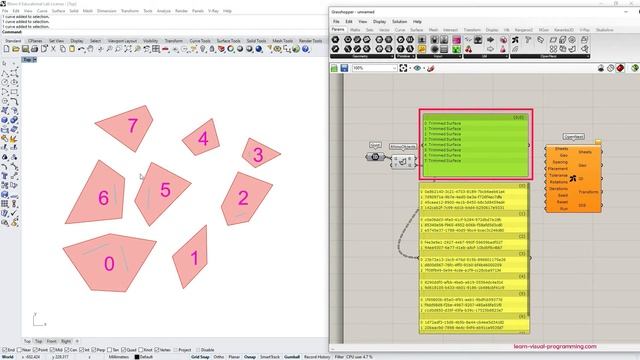The height and width of the screenshot is (360, 640).
Task: Click the lock icon in Rhino toolbar
Action: click(212, 49)
